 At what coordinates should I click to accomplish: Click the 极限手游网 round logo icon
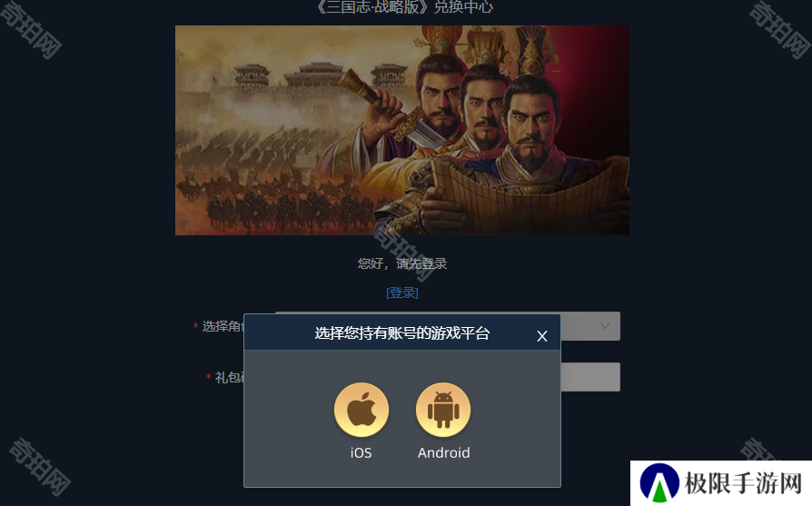pos(659,483)
